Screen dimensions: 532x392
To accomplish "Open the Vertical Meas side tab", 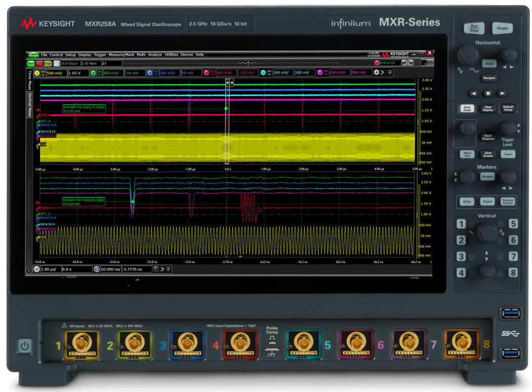I will coord(30,104).
